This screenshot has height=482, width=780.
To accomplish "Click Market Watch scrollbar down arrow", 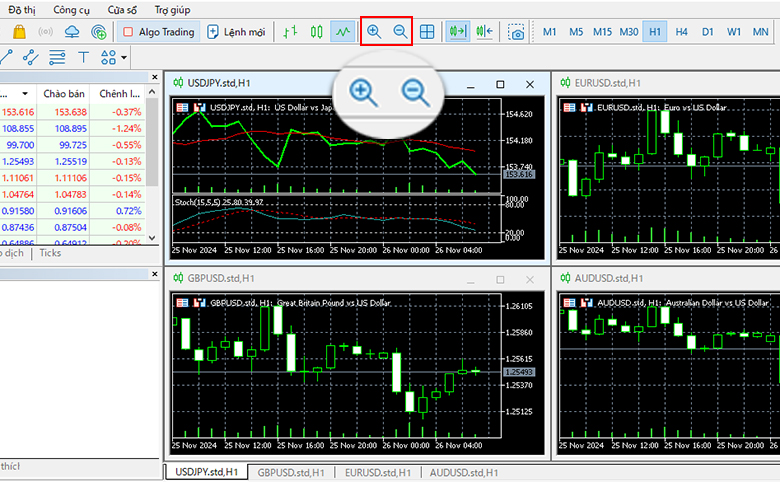I will coord(152,238).
